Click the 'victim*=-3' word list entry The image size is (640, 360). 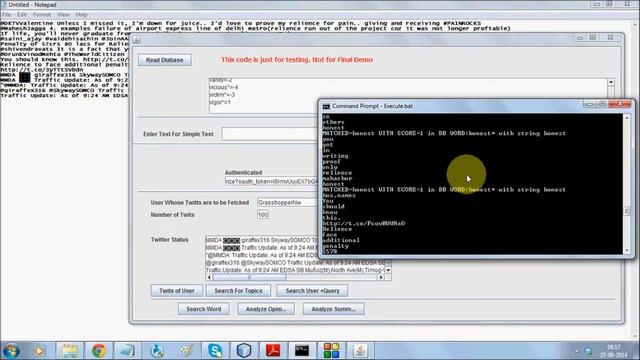pos(222,95)
